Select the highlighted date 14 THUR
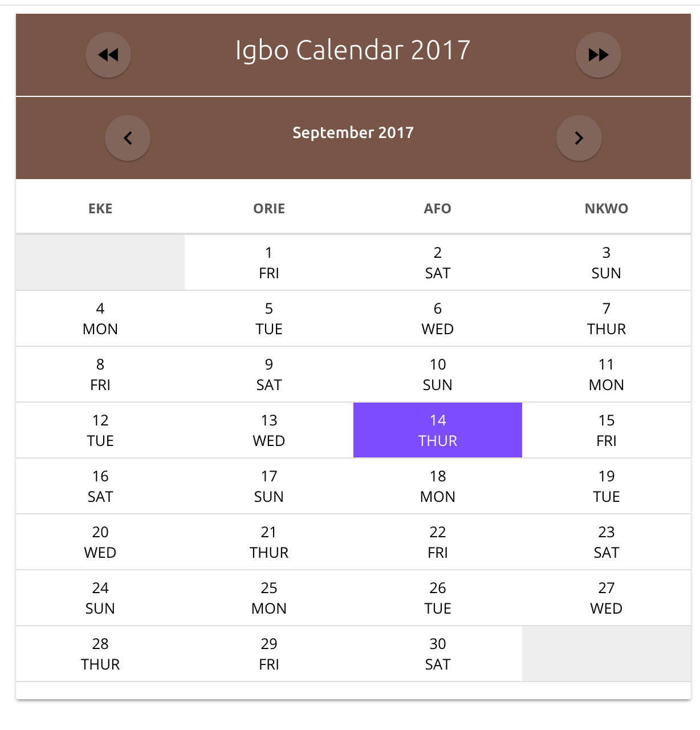The height and width of the screenshot is (730, 700). (438, 431)
